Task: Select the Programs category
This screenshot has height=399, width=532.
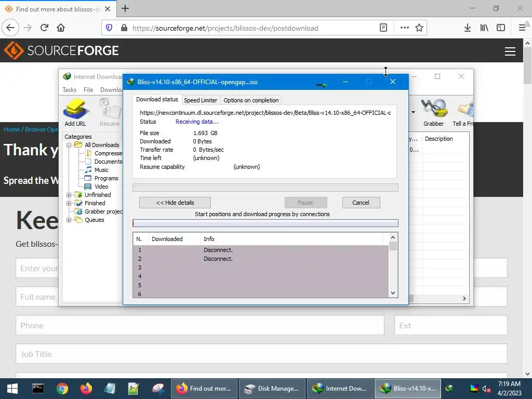Action: coord(106,178)
